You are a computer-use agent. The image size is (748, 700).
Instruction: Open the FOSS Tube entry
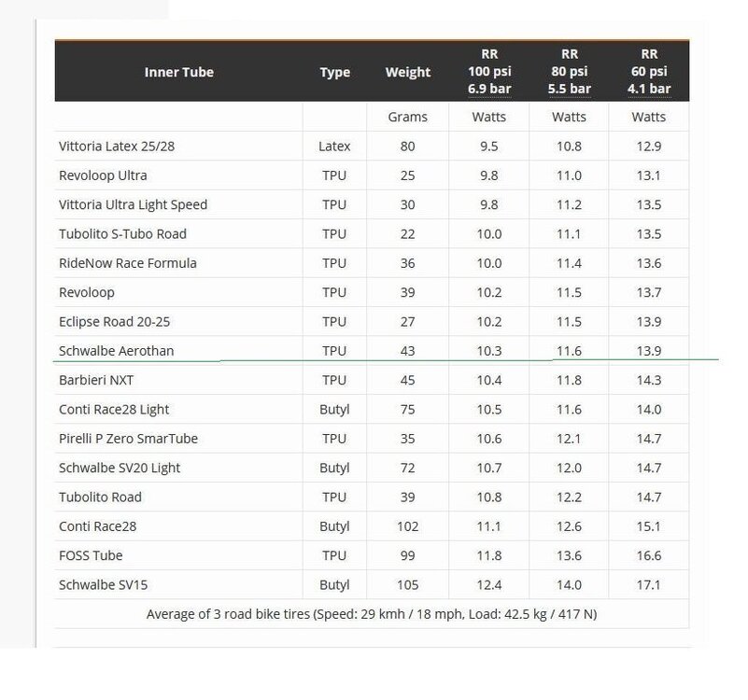[x=90, y=556]
